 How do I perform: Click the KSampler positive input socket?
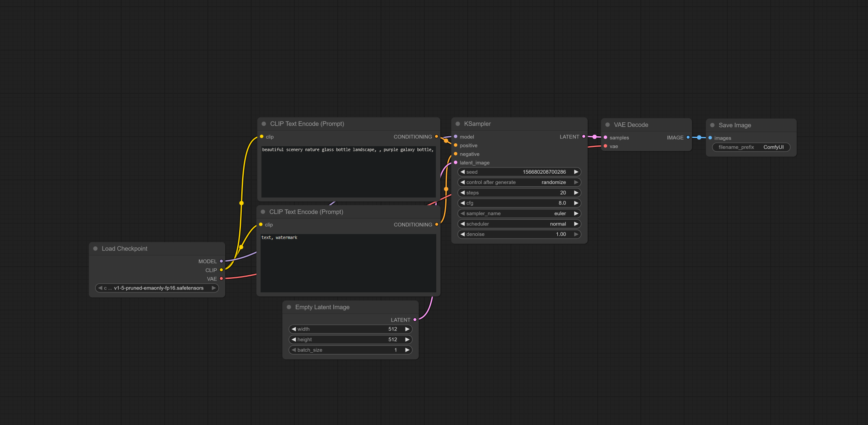[x=456, y=145]
